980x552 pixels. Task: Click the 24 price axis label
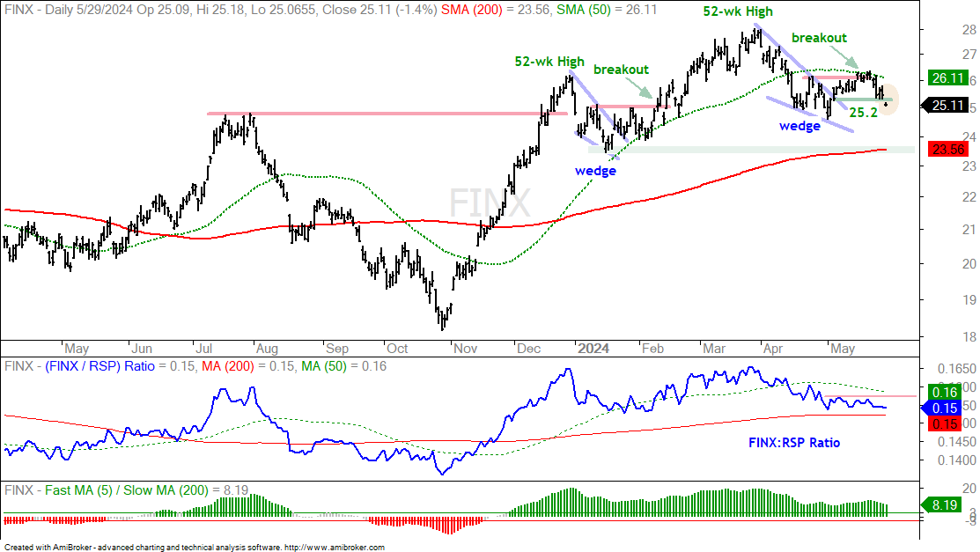969,136
